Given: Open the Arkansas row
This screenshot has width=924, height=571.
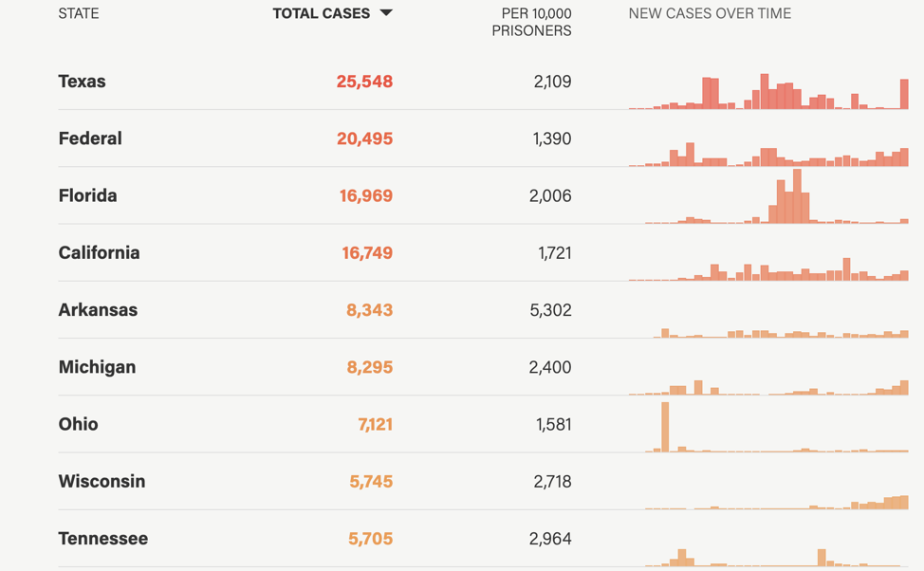Looking at the screenshot, I should click(98, 309).
